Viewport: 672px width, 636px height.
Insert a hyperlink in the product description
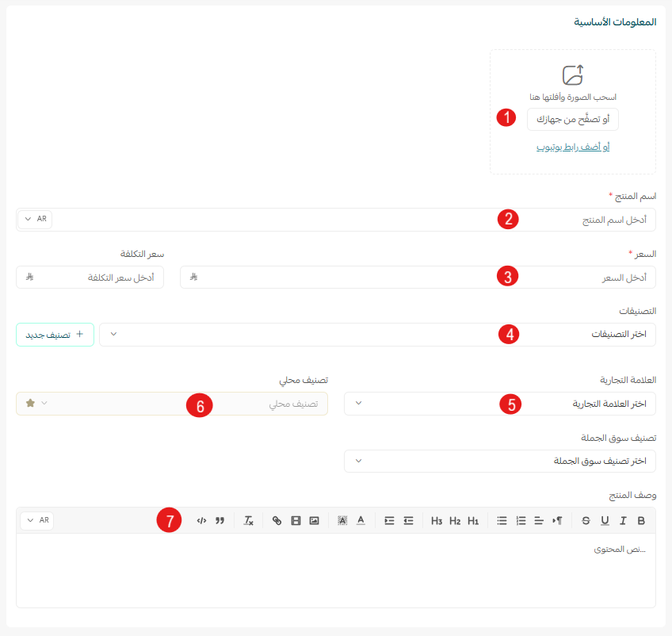pyautogui.click(x=276, y=521)
